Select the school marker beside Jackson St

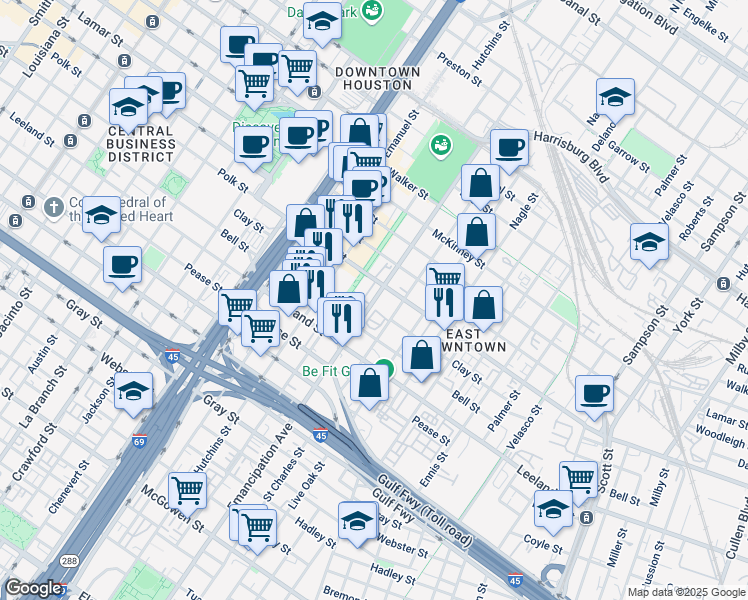tap(134, 392)
